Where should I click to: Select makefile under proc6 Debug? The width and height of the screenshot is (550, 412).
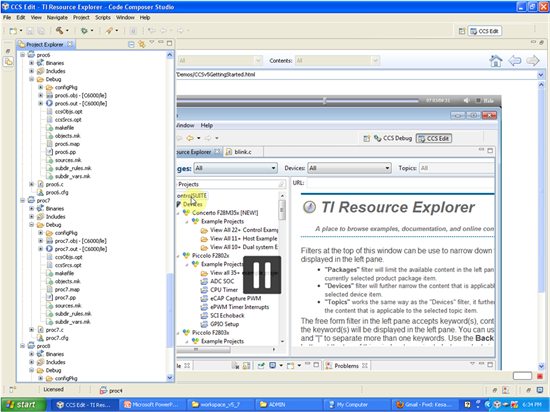point(64,128)
